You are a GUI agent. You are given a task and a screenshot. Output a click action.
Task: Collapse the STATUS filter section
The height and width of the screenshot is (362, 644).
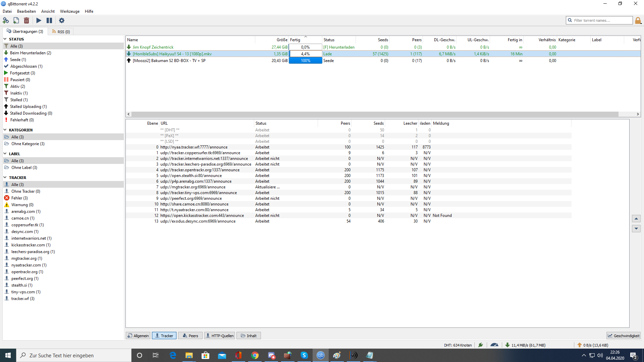5,39
